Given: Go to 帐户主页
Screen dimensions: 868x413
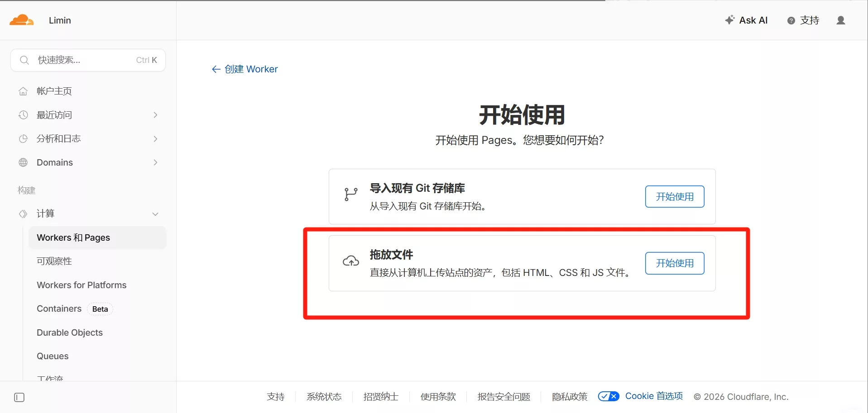Looking at the screenshot, I should tap(54, 91).
